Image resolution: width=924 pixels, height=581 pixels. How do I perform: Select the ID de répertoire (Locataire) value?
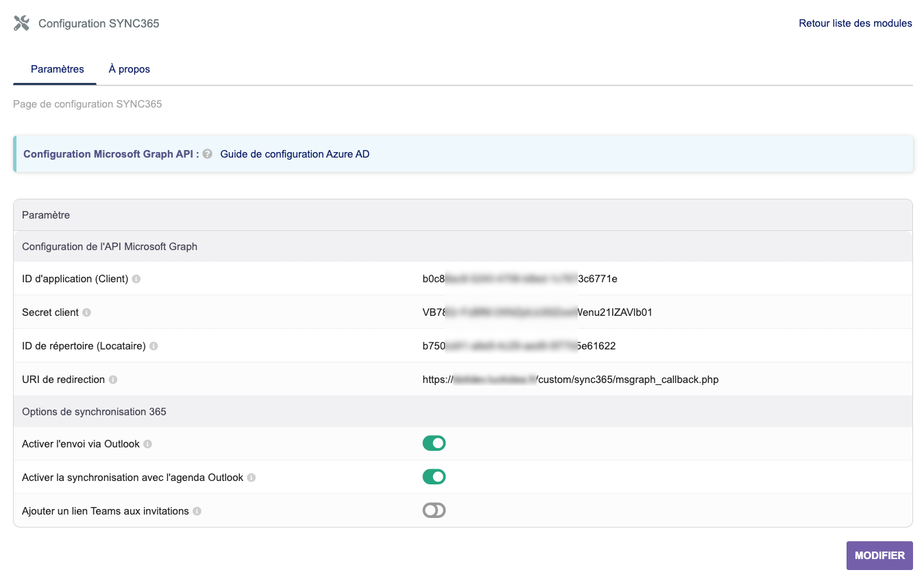point(519,346)
